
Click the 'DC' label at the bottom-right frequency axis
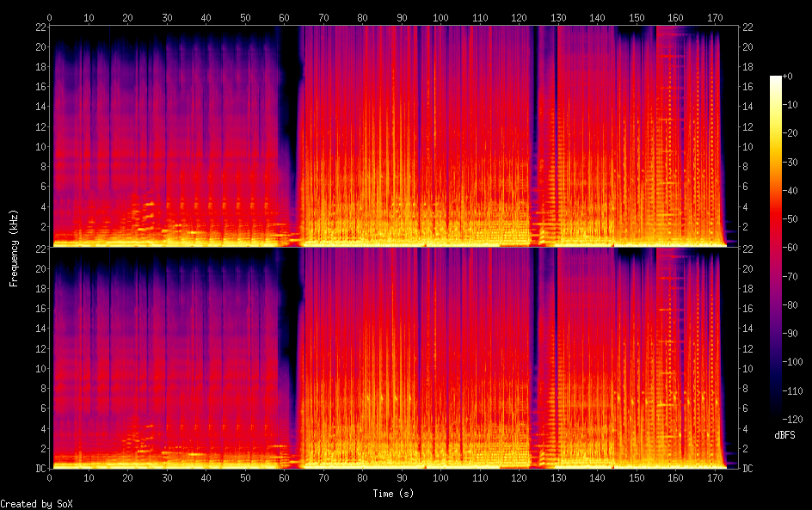[747, 468]
